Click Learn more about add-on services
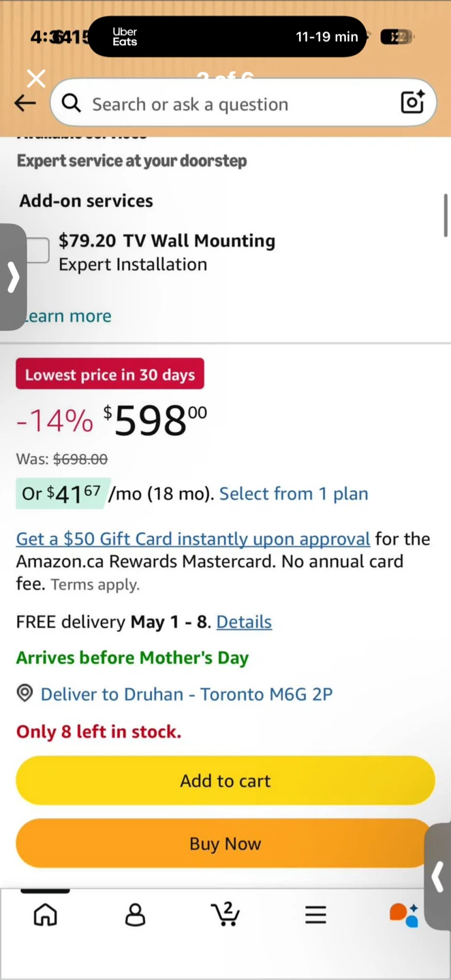The image size is (451, 980). tap(67, 316)
